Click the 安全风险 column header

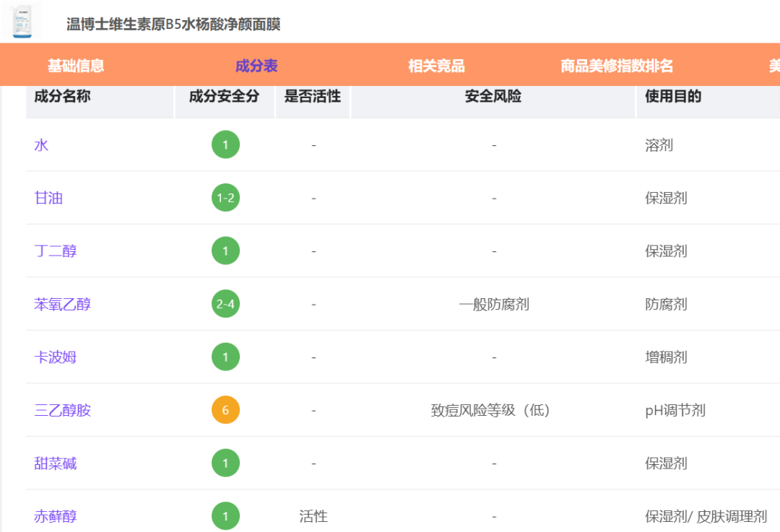point(493,97)
